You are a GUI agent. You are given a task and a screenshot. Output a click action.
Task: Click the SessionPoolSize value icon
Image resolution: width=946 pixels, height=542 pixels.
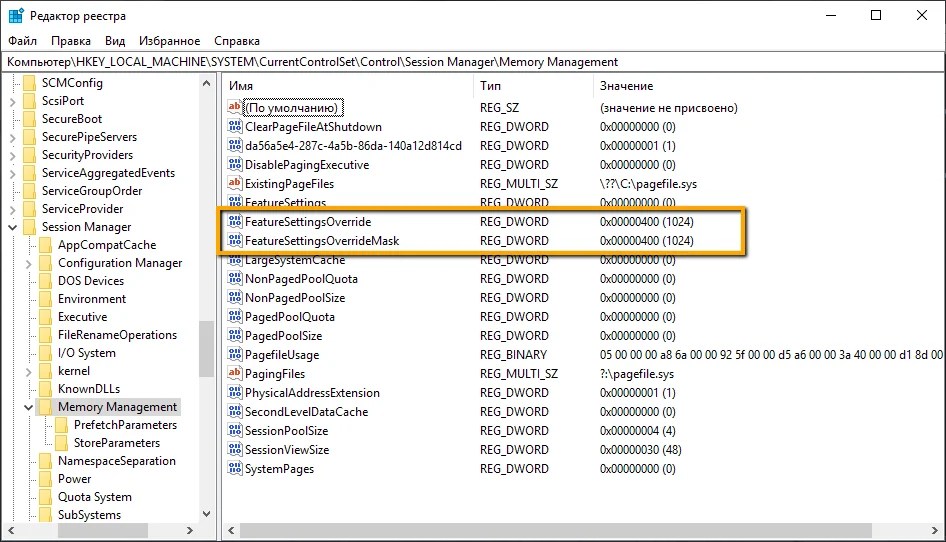point(235,430)
